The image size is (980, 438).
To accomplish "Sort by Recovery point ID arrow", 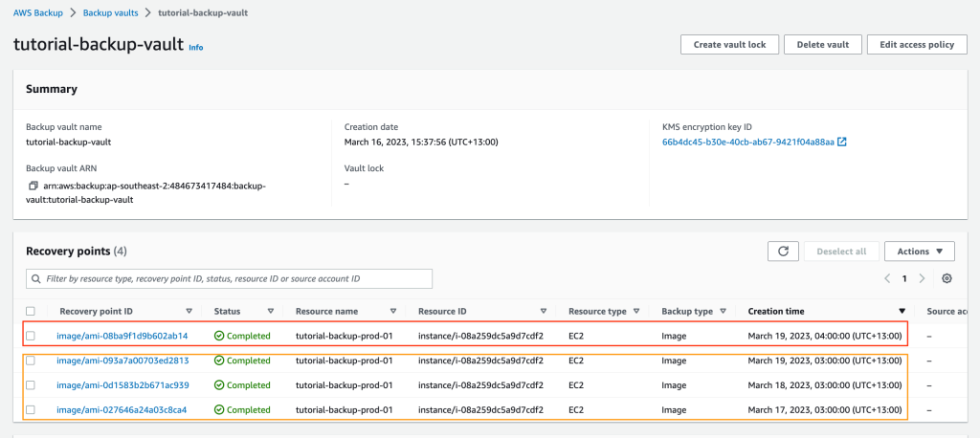I will click(189, 311).
